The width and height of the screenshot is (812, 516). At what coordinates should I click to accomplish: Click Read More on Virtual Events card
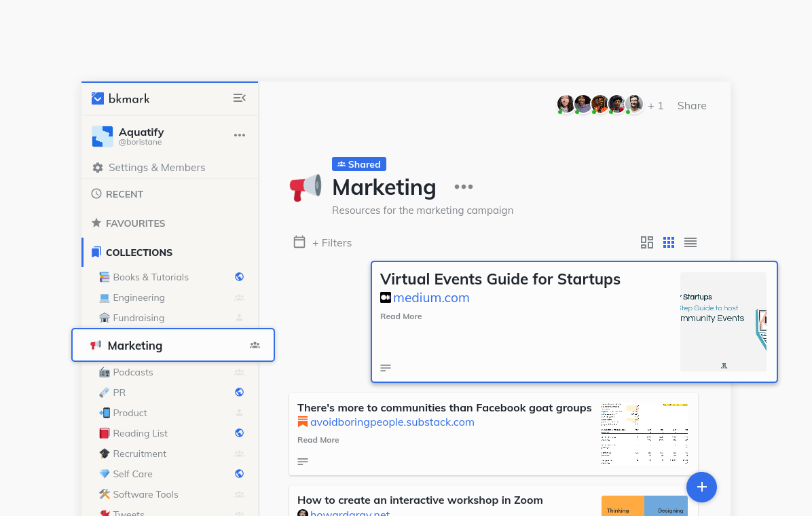(x=401, y=316)
